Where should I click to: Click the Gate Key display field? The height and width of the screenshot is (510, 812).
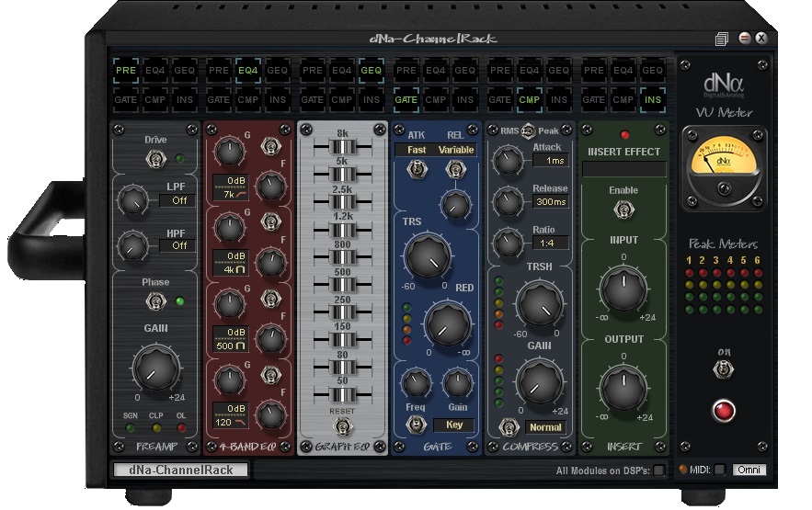pyautogui.click(x=454, y=425)
